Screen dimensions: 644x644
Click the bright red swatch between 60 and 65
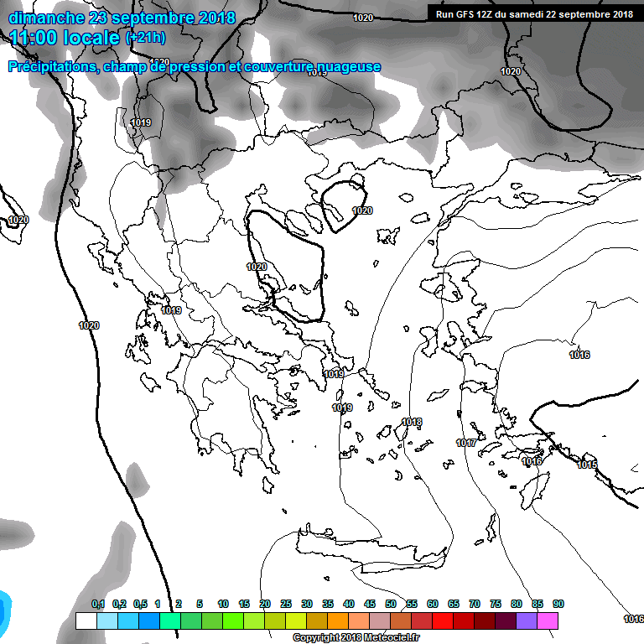coord(443,621)
